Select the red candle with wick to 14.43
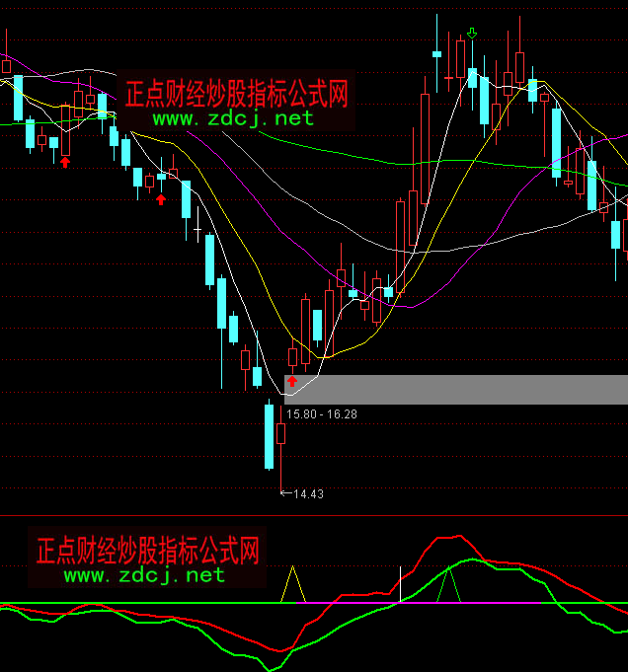Viewport: 628px width, 672px height. pyautogui.click(x=281, y=432)
